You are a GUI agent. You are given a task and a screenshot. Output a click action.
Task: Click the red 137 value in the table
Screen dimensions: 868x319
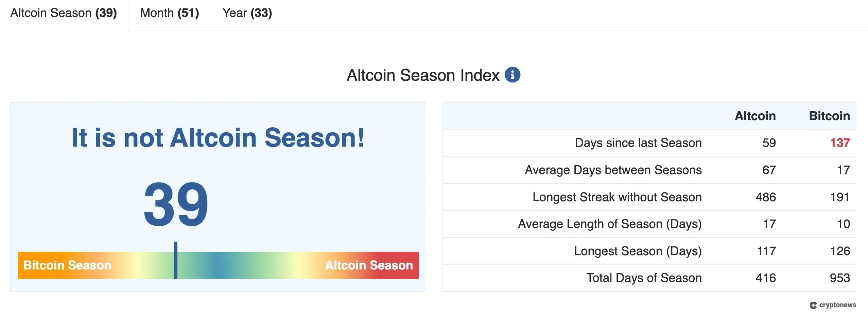[x=838, y=143]
